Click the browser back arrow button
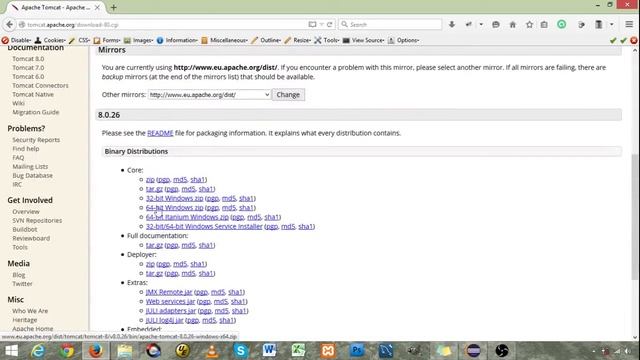 click(x=9, y=24)
